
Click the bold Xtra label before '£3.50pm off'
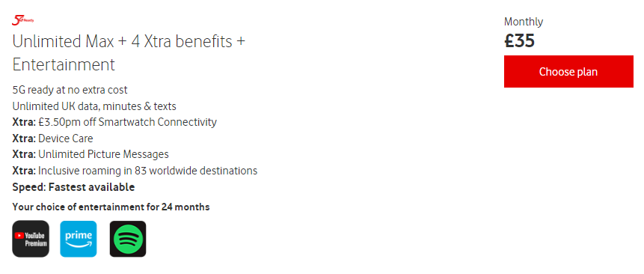[x=24, y=123]
